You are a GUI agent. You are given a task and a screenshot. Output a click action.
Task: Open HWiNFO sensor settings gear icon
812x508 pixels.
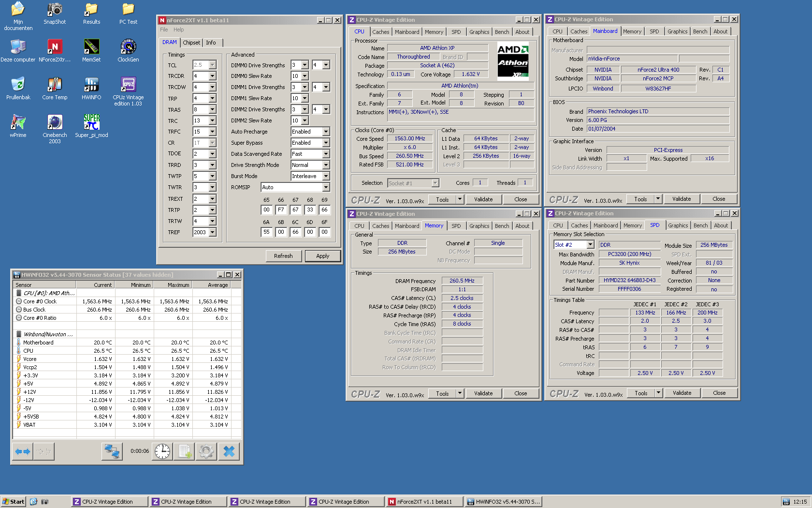pos(206,451)
